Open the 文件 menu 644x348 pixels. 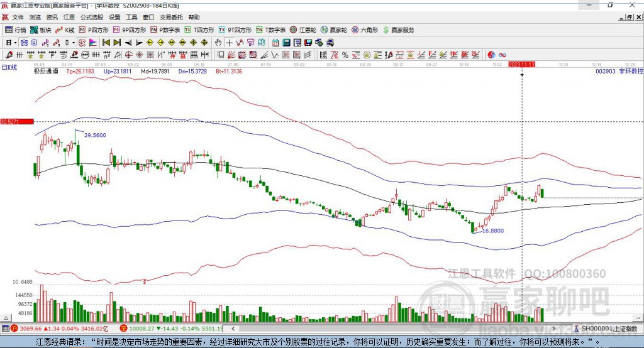[x=18, y=17]
